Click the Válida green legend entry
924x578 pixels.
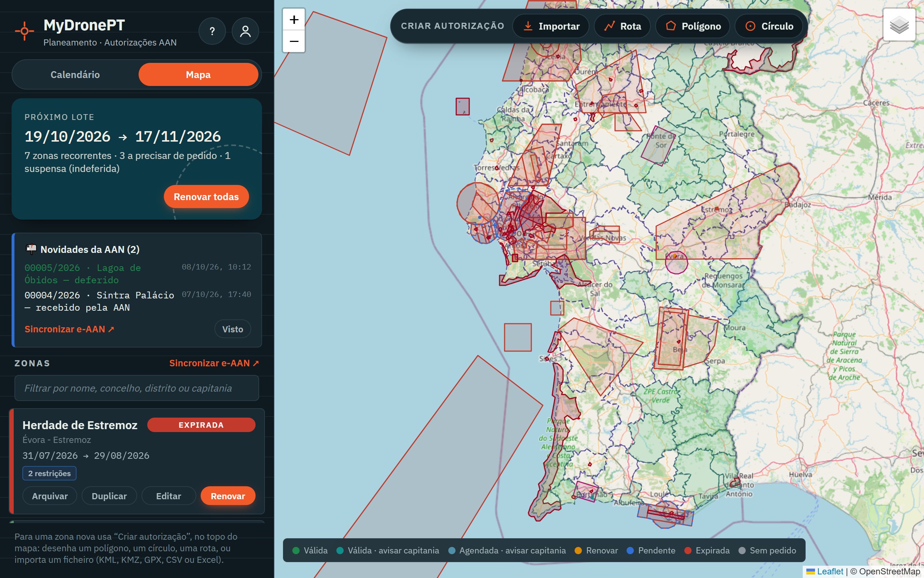tap(310, 551)
